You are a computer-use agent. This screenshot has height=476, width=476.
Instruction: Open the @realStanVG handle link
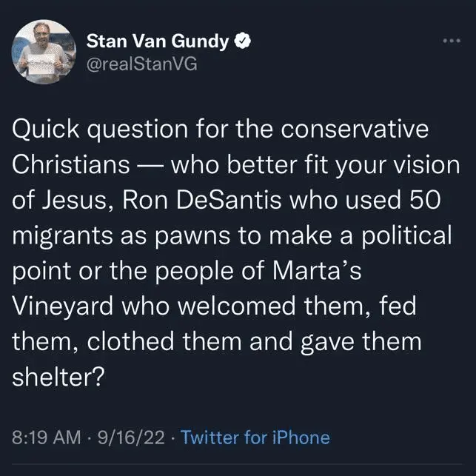tap(142, 64)
